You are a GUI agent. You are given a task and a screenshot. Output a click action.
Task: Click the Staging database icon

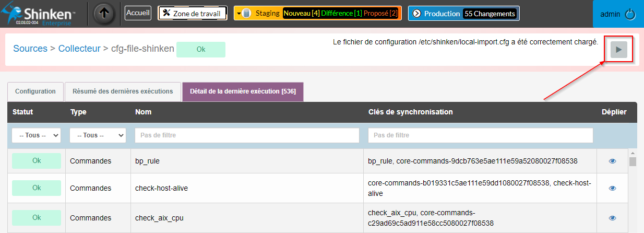[x=246, y=14]
